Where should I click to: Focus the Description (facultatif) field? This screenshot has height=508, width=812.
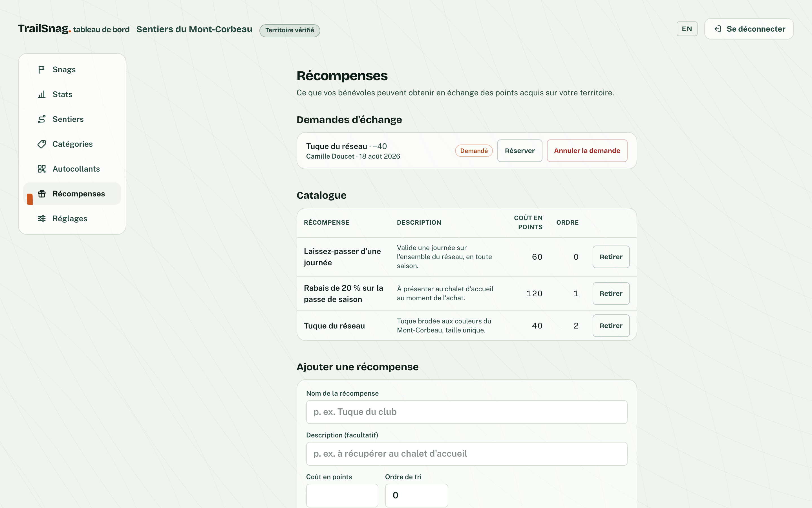tap(466, 454)
